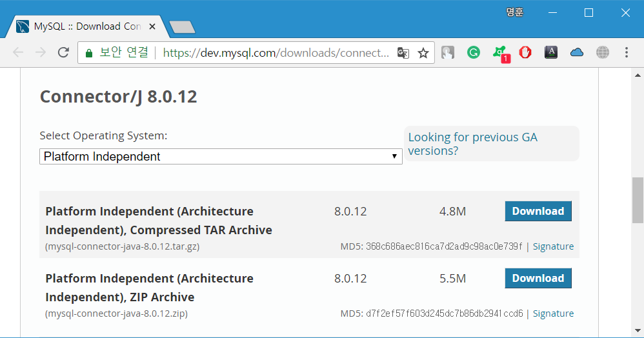Click the blue cloud extension icon

(x=577, y=53)
